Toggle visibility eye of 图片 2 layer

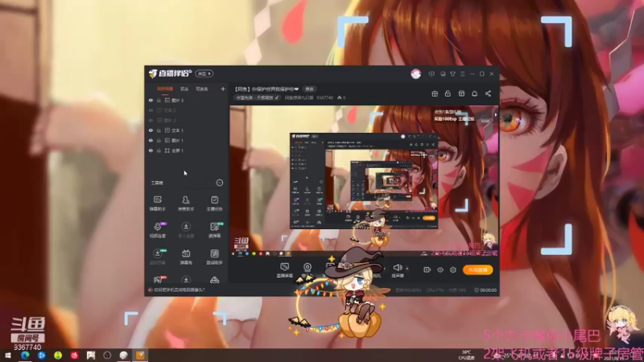(151, 121)
